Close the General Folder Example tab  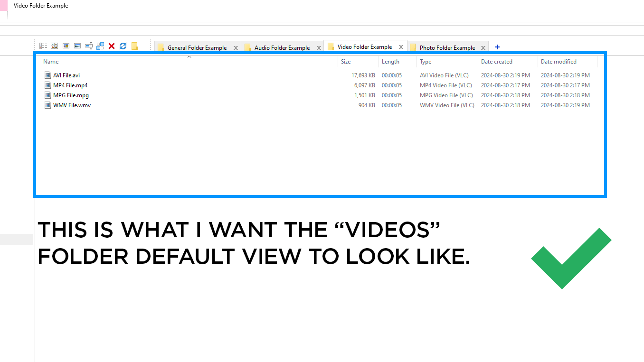[x=236, y=48]
